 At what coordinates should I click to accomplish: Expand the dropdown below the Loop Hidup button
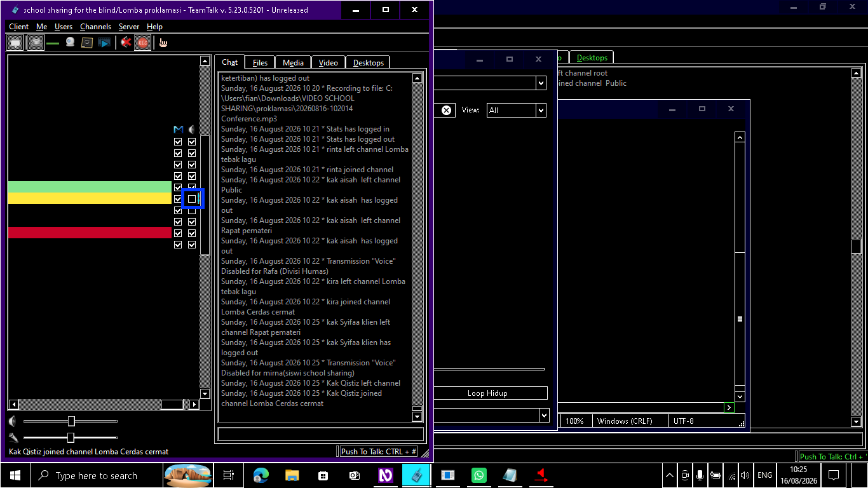[543, 415]
